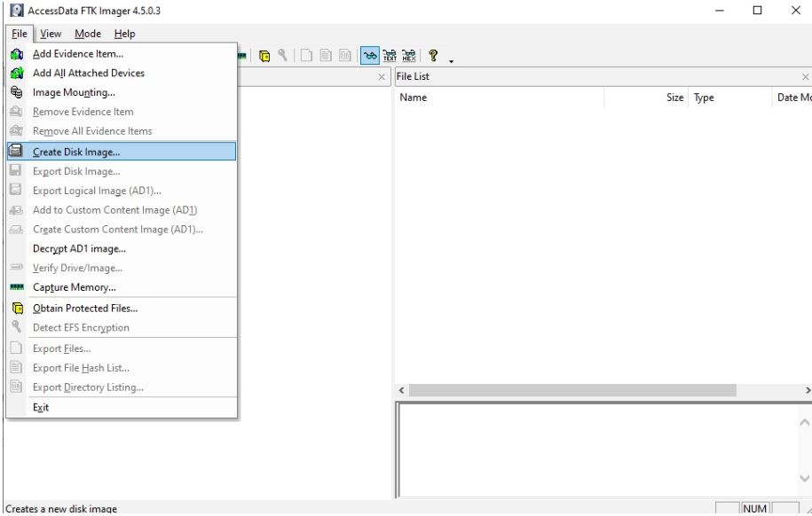Click the Detect EFS Encryption key icon in toolbar
Image resolution: width=812 pixels, height=516 pixels.
click(283, 55)
